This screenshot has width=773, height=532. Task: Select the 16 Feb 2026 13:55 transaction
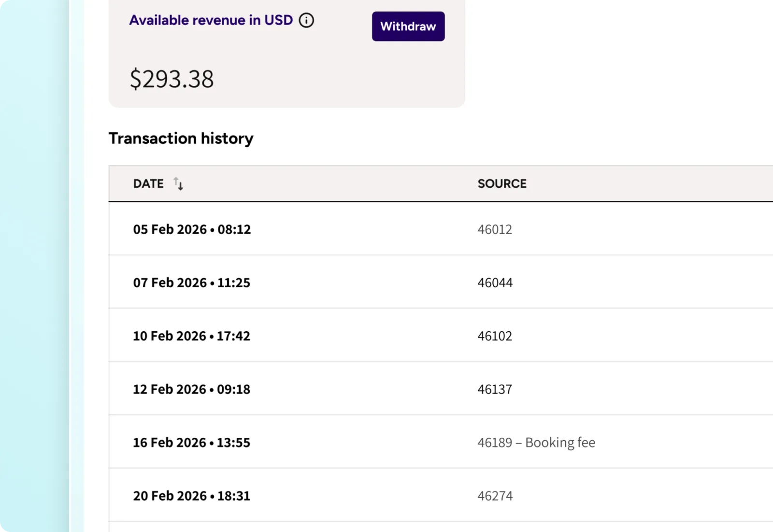[x=191, y=443]
